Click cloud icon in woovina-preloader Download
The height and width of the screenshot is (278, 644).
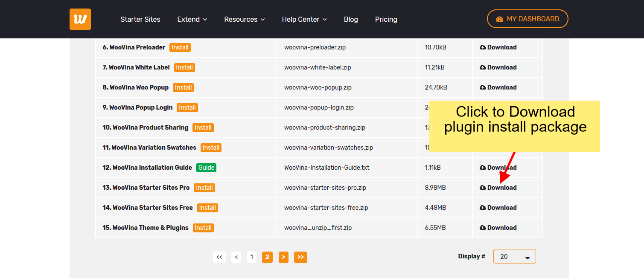pos(483,47)
